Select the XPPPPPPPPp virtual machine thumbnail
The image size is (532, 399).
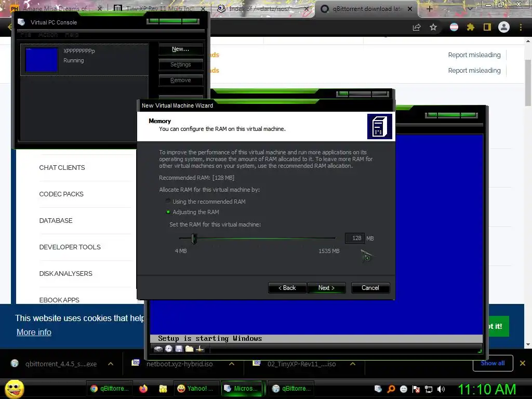(42, 60)
